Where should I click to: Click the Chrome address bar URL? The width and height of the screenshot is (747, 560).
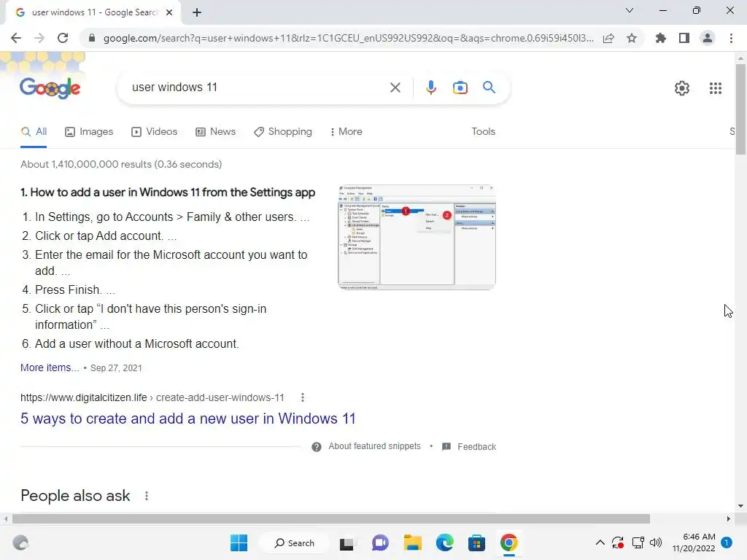[x=348, y=38]
